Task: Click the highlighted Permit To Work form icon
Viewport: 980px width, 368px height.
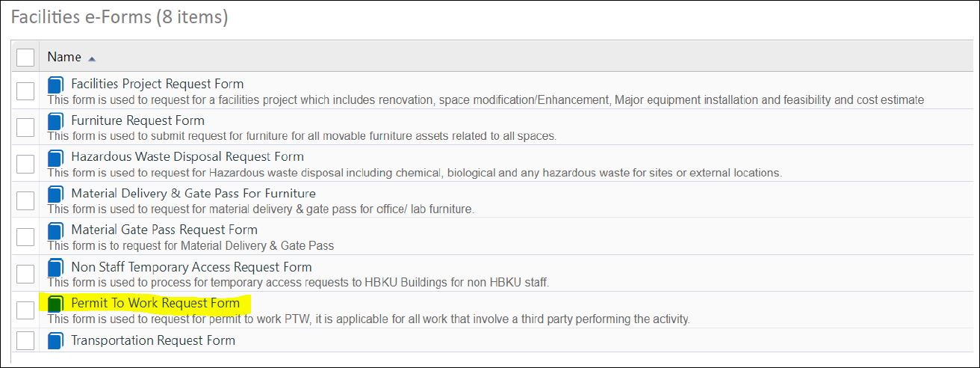Action: [55, 304]
